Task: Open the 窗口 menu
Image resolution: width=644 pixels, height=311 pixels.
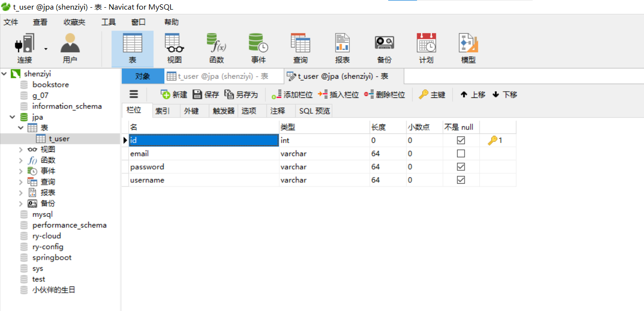Action: (138, 22)
